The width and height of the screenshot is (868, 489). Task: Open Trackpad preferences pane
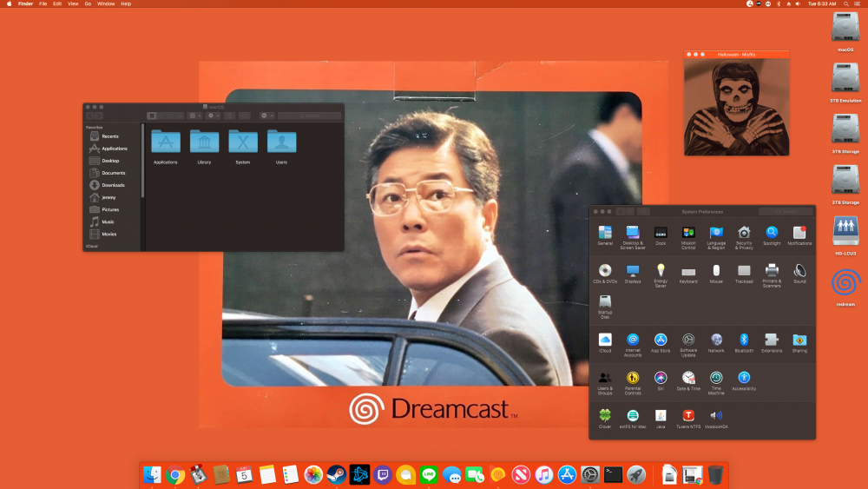pos(744,273)
